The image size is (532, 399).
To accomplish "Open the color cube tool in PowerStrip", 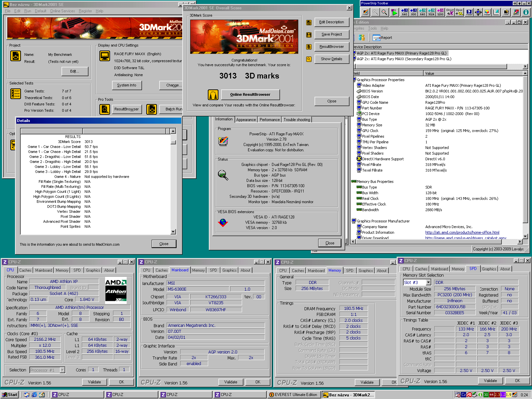I will pos(487,12).
